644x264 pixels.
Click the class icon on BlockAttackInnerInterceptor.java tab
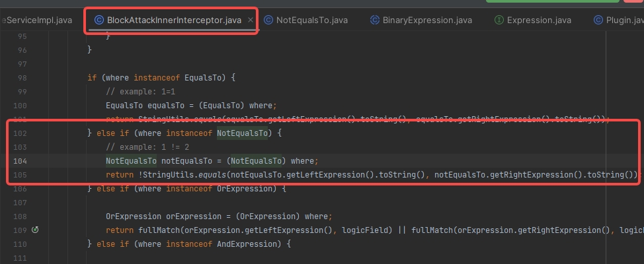pyautogui.click(x=99, y=20)
